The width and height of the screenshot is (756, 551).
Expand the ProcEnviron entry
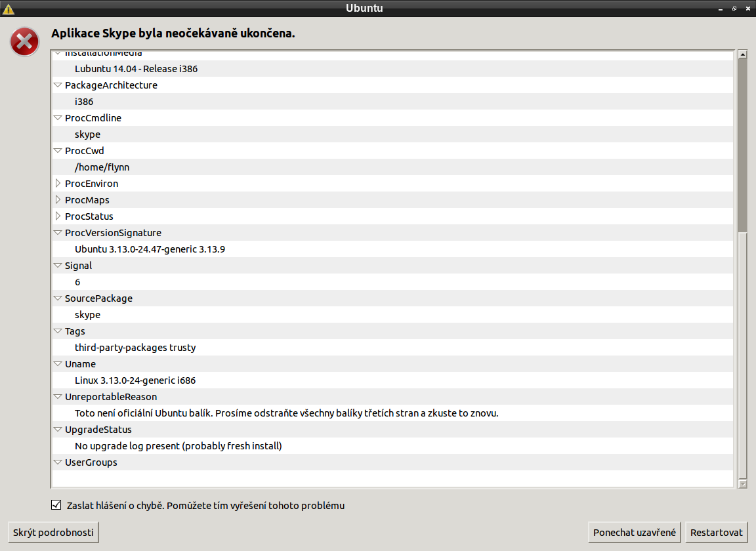coord(58,183)
